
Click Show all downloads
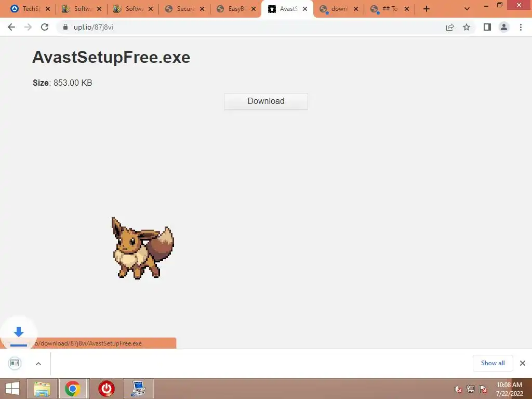[493, 363]
